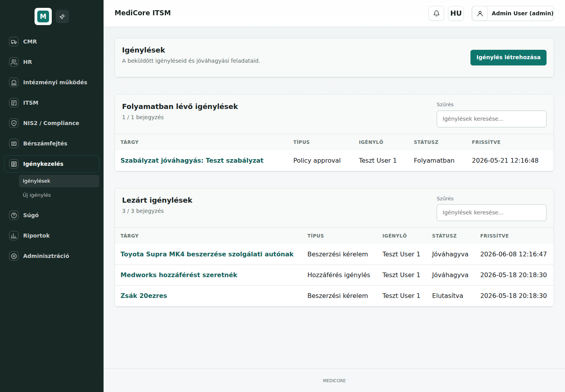
Task: Click the 3 / 3 bejegyzés count
Action: pos(143,211)
